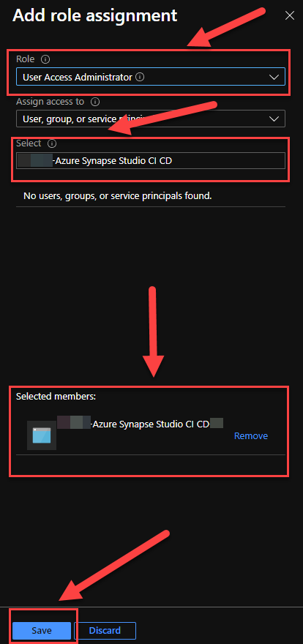The width and height of the screenshot is (303, 644).
Task: Click the No users, groups found message
Action: (x=117, y=196)
